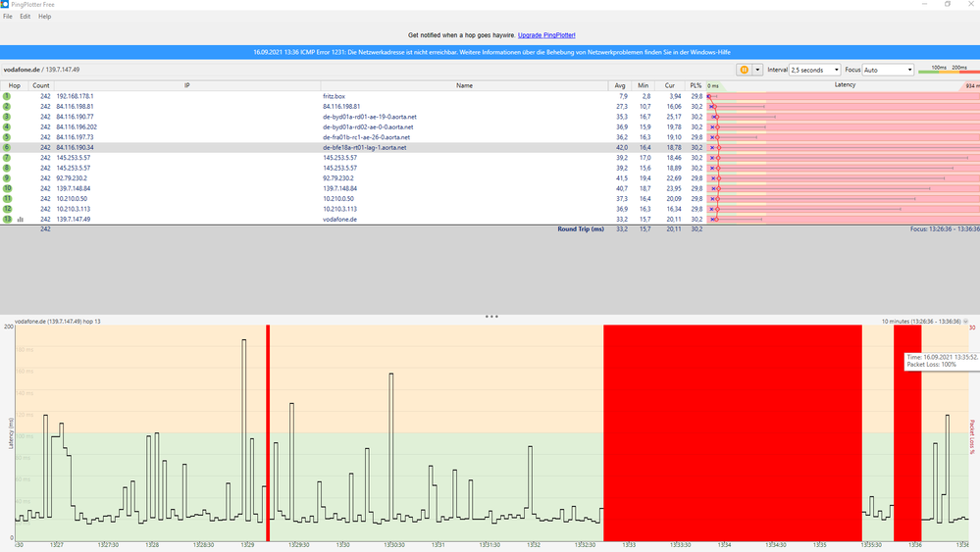
Task: Sort by the Cur column header
Action: (669, 85)
